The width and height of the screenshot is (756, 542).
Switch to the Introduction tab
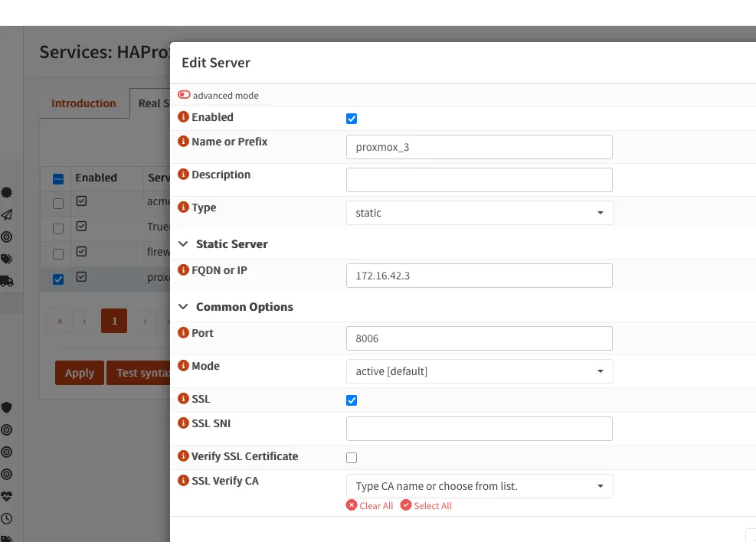[83, 103]
